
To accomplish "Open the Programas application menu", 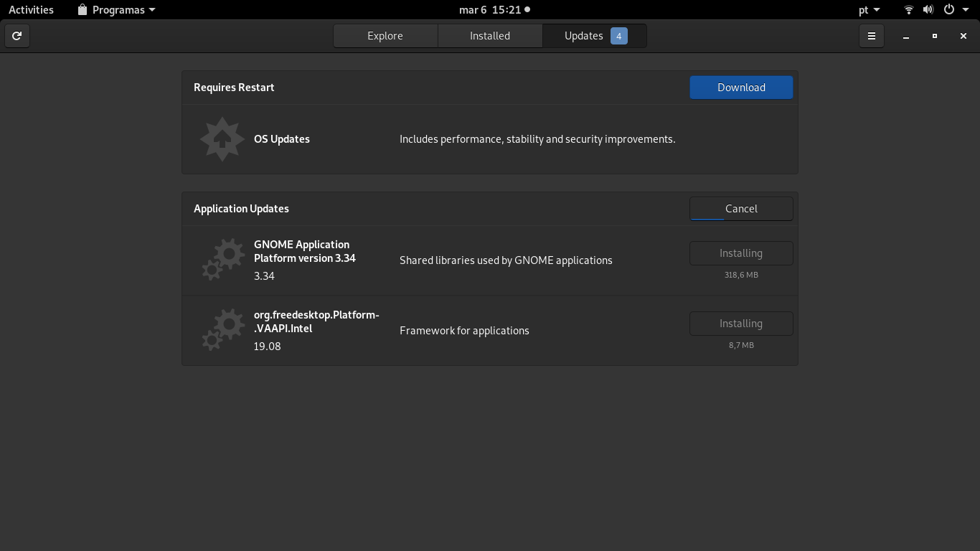I will (x=116, y=10).
